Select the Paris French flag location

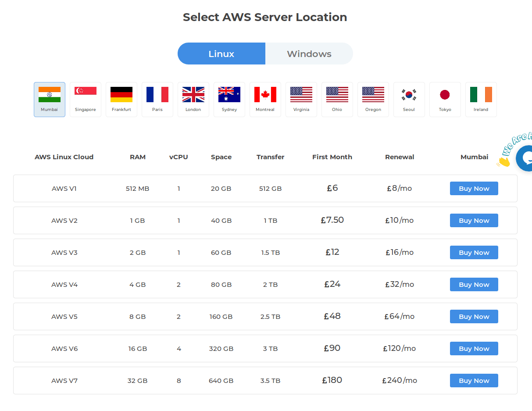click(x=157, y=100)
